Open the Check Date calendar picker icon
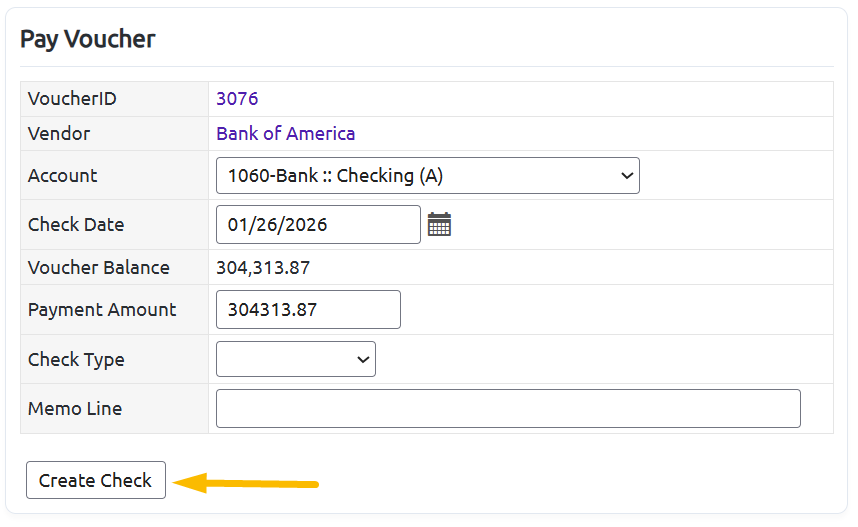The image size is (858, 527). coord(439,224)
